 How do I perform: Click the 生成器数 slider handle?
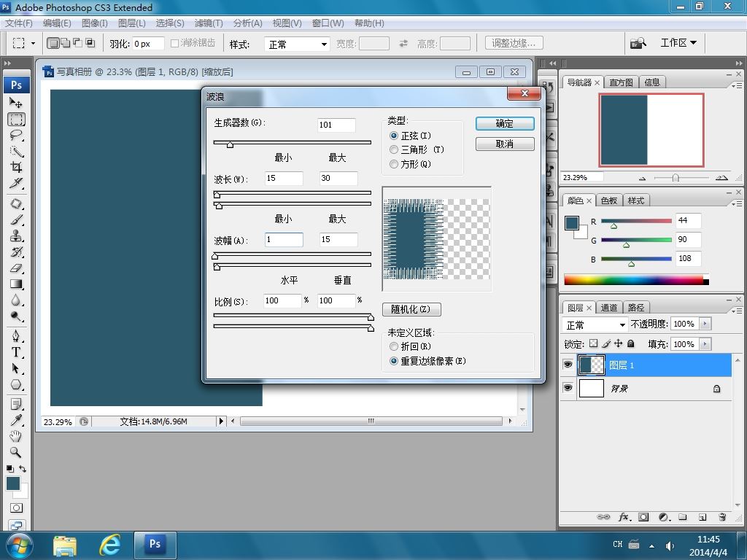click(230, 144)
